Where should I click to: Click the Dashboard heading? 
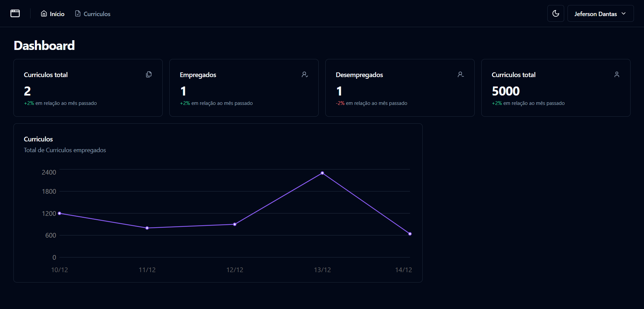tap(44, 45)
